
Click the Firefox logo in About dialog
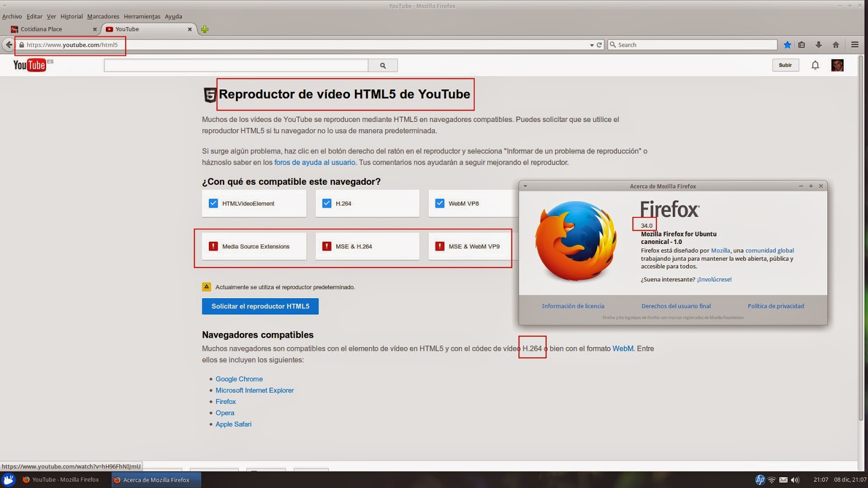point(576,241)
